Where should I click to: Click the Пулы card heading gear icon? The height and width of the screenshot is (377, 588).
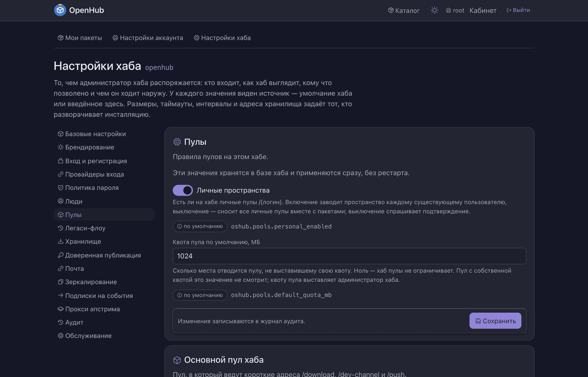[x=177, y=142]
